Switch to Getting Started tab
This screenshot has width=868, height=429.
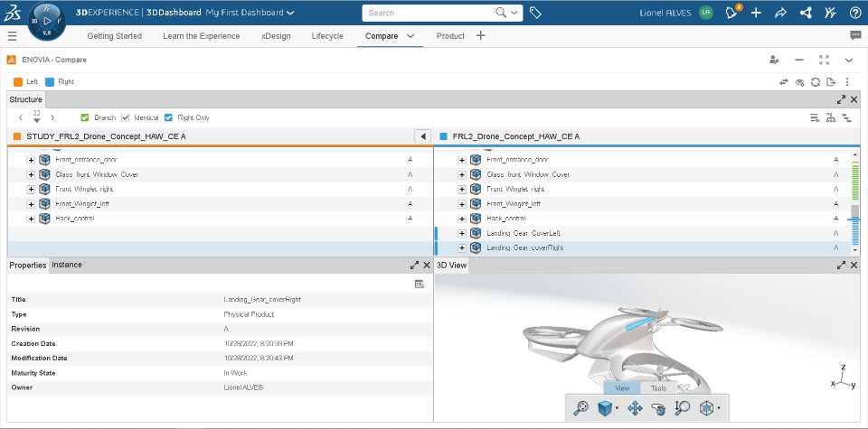[115, 36]
